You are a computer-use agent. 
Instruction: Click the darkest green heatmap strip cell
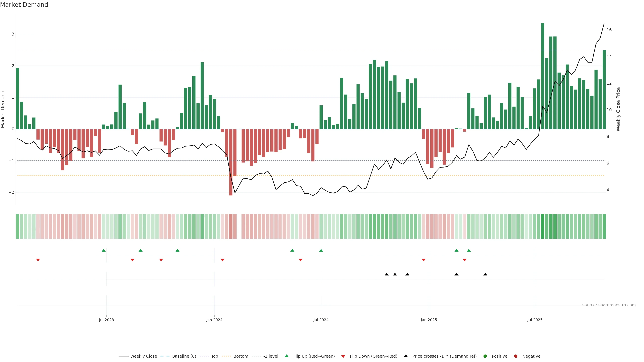(x=543, y=226)
